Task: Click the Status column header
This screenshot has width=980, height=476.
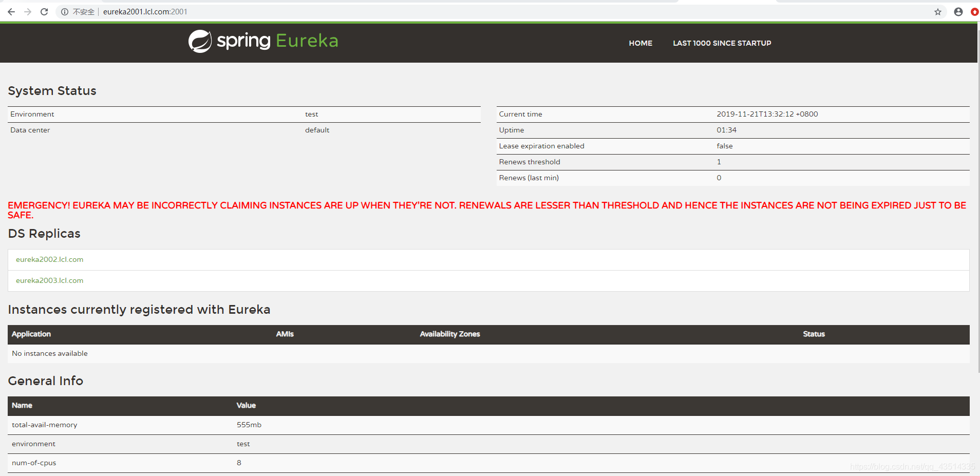Action: 814,334
